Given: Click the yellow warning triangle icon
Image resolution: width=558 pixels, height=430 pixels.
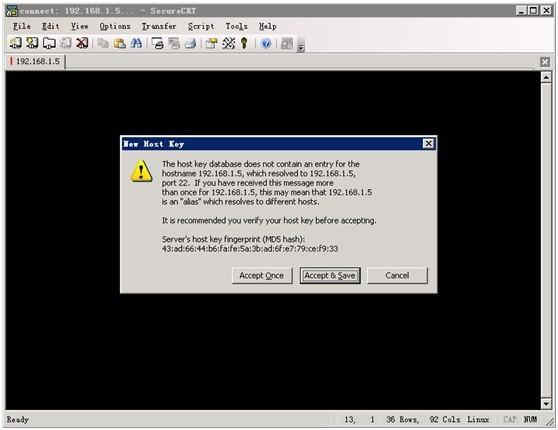Looking at the screenshot, I should point(142,172).
